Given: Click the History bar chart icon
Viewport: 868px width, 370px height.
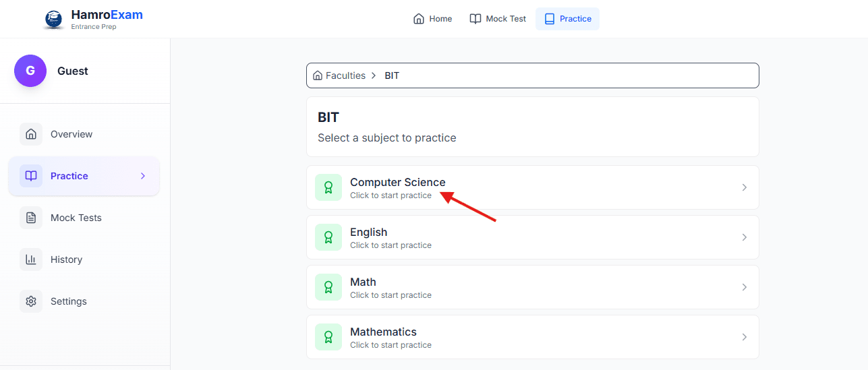Looking at the screenshot, I should coord(31,259).
